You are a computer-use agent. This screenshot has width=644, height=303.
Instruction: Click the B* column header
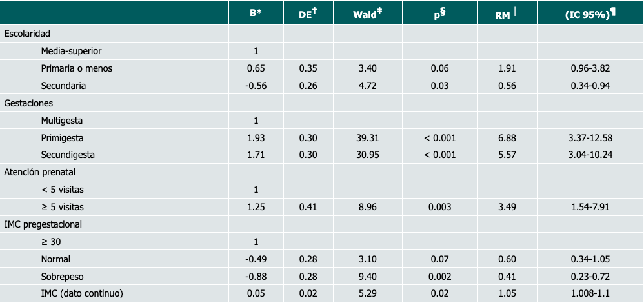256,13
